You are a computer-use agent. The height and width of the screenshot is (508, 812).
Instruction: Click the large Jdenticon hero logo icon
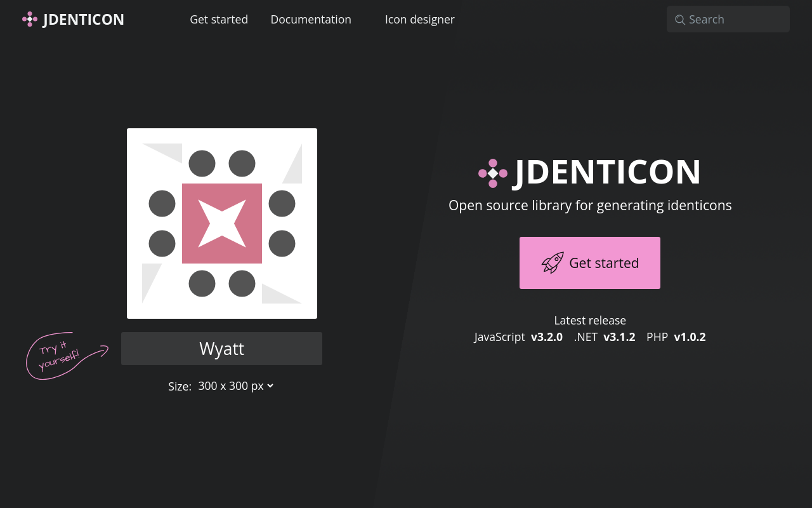click(x=493, y=173)
